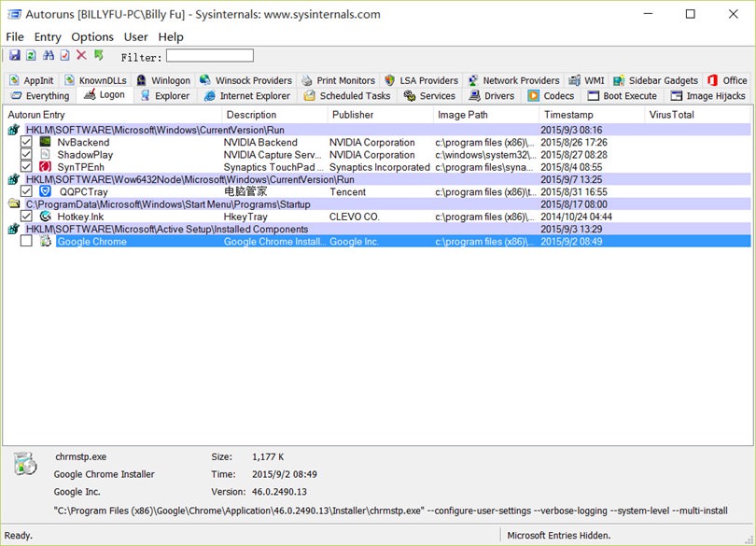Sort by the Autorun Entry column header
Viewport: 756px width, 546px height.
(x=112, y=115)
